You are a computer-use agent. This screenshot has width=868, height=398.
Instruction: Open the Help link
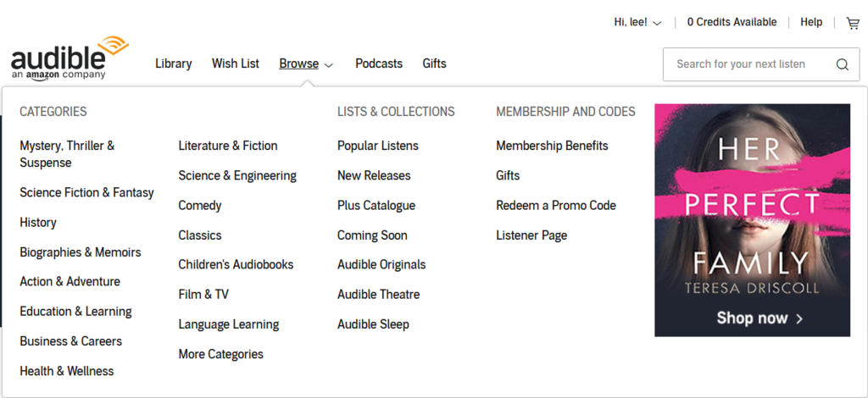point(811,23)
